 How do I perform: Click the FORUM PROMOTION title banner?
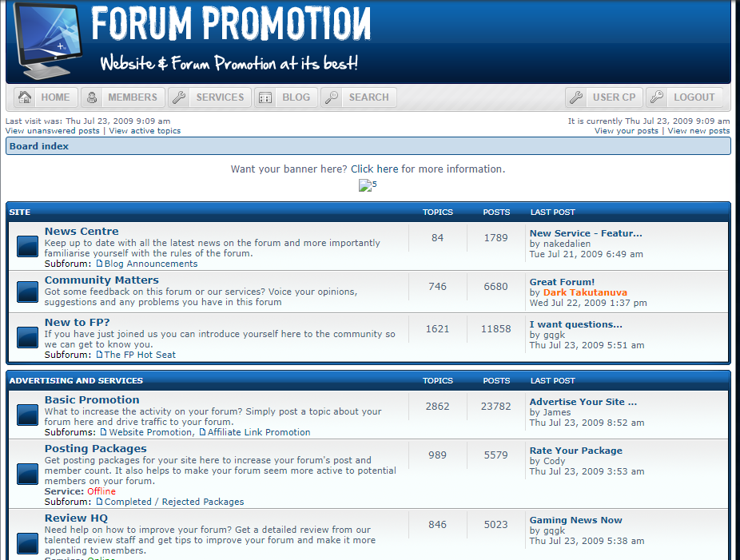(x=231, y=23)
